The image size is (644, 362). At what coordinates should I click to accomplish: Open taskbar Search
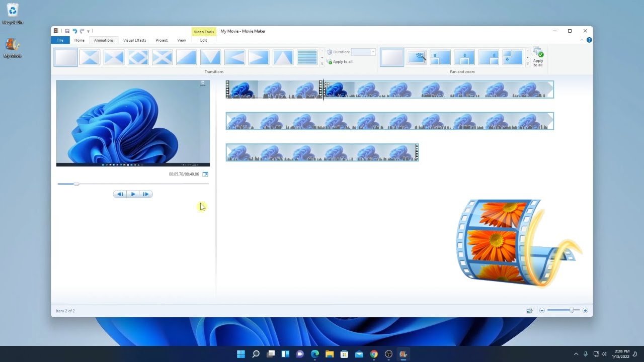[256, 354]
